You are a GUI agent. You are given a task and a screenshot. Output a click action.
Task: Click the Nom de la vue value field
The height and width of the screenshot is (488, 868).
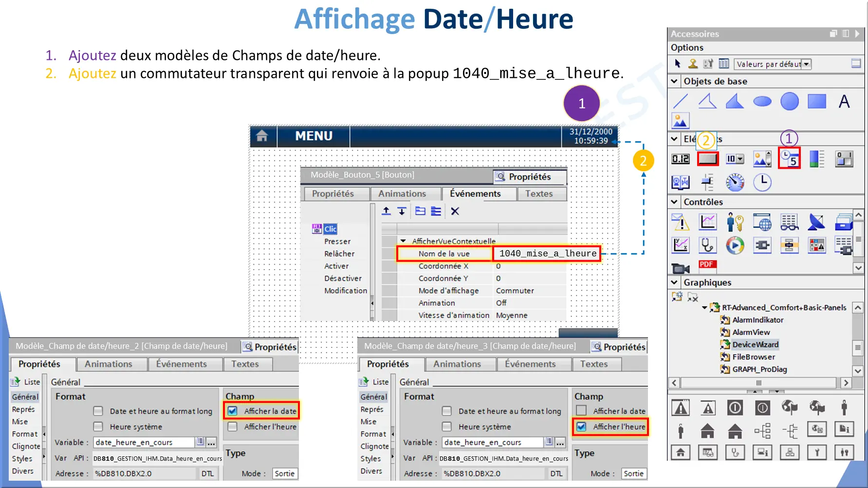pos(547,253)
